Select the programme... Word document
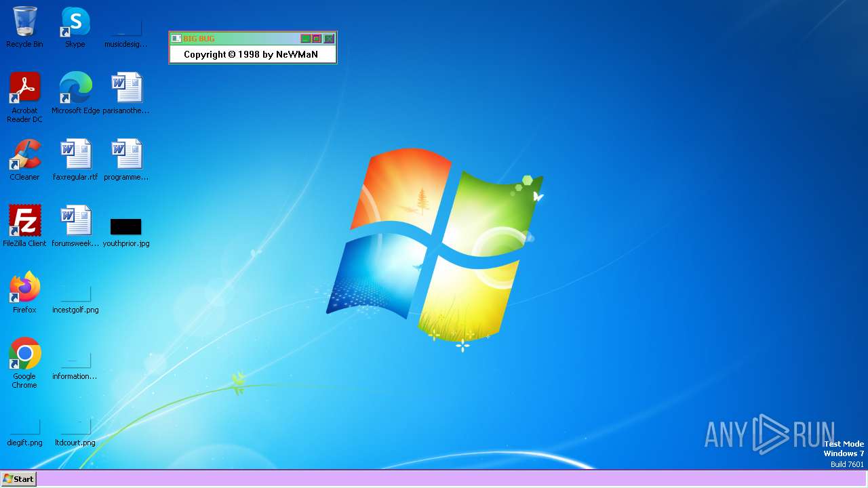The width and height of the screenshot is (868, 488). (126, 160)
